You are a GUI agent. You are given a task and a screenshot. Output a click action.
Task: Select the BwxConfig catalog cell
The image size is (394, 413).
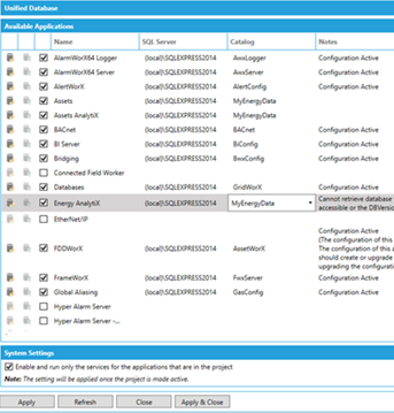pyautogui.click(x=248, y=158)
